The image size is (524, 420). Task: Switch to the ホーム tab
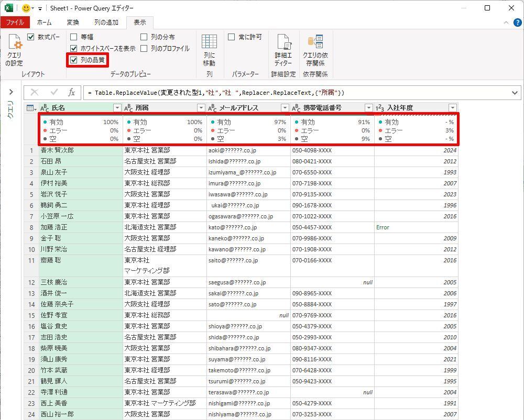44,23
